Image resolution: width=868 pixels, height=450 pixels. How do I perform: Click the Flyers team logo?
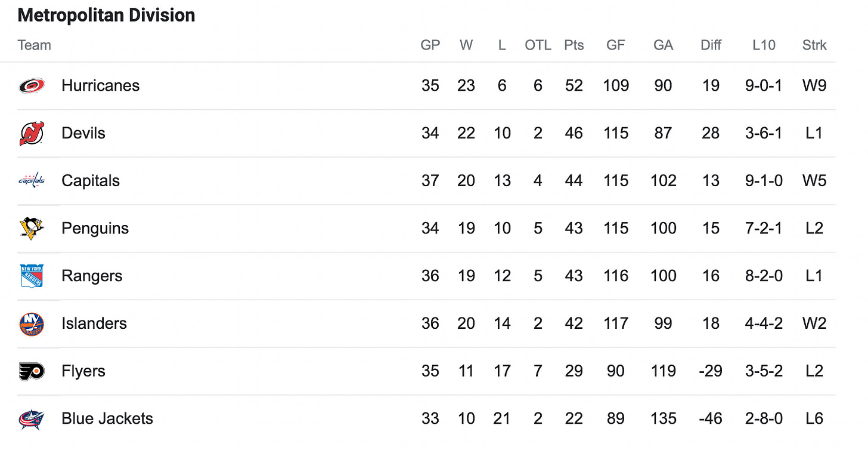point(32,371)
